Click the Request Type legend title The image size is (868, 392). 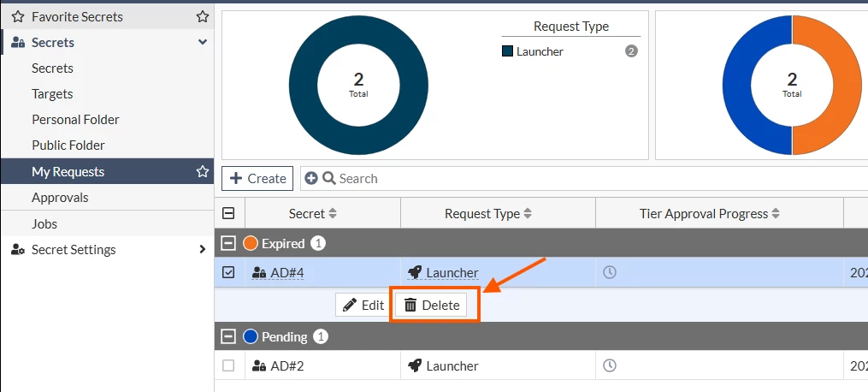pos(570,26)
